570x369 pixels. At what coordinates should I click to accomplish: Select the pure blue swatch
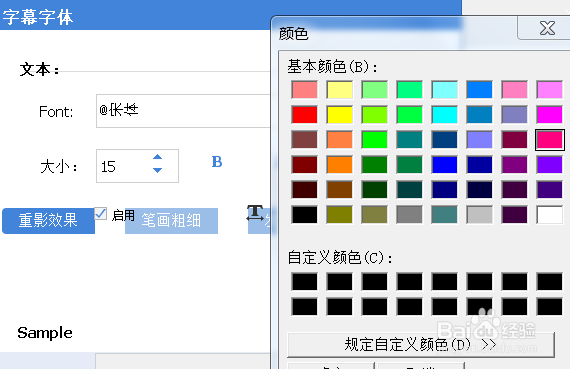coord(445,165)
